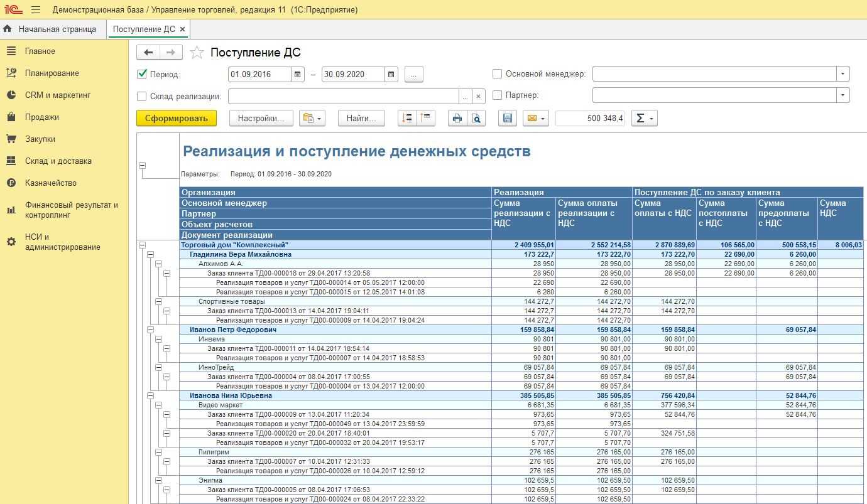Collapse the Видео маркет group
Image resolution: width=867 pixels, height=504 pixels.
158,405
